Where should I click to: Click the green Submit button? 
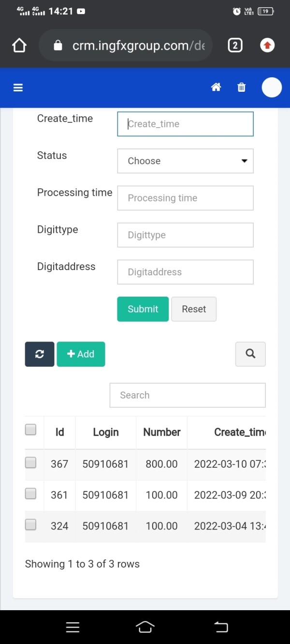[143, 309]
